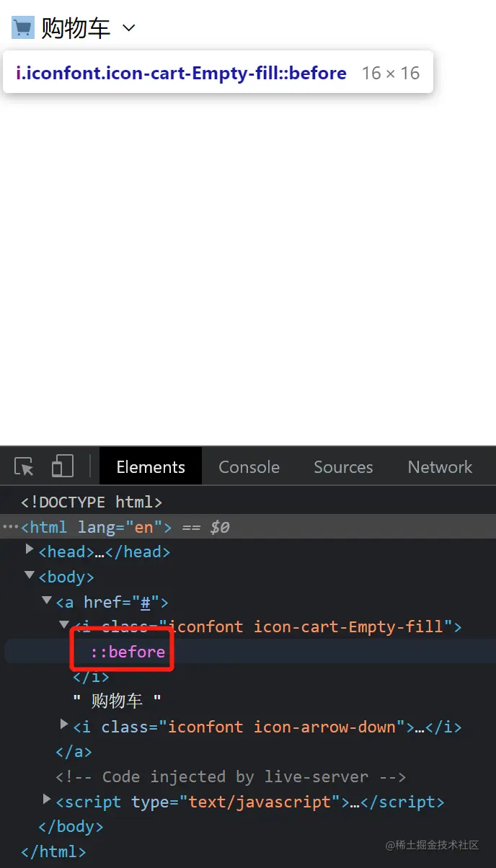Toggle the device toolbar icon
The width and height of the screenshot is (496, 868).
coord(63,466)
